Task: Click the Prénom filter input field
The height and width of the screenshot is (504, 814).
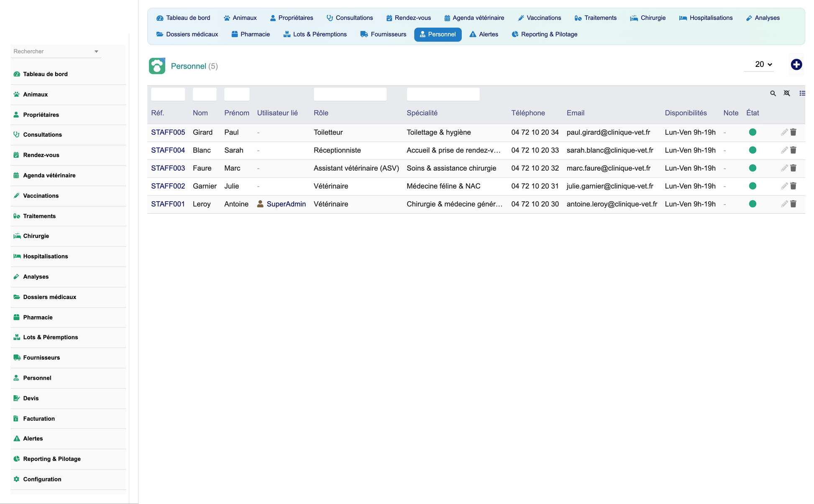Action: [237, 94]
